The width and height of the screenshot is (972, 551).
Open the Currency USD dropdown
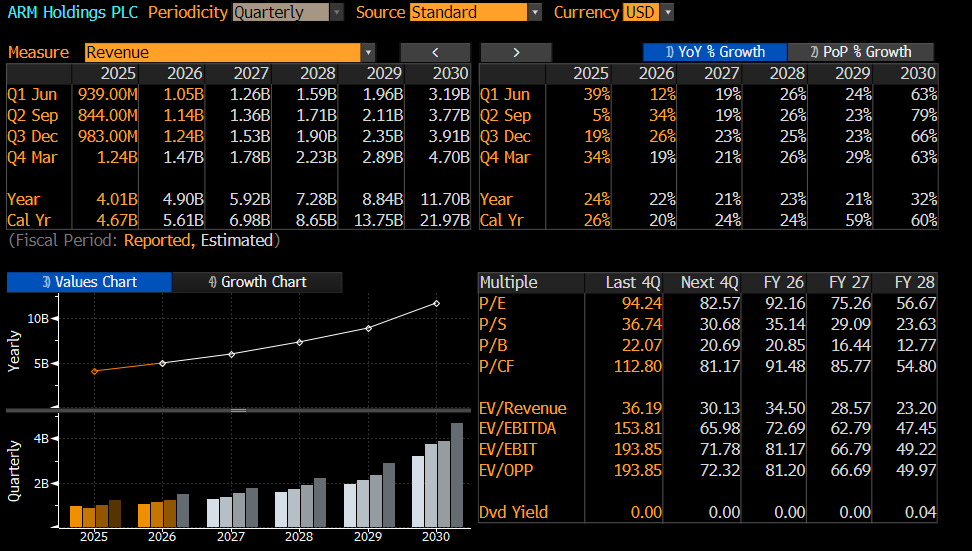pyautogui.click(x=648, y=12)
